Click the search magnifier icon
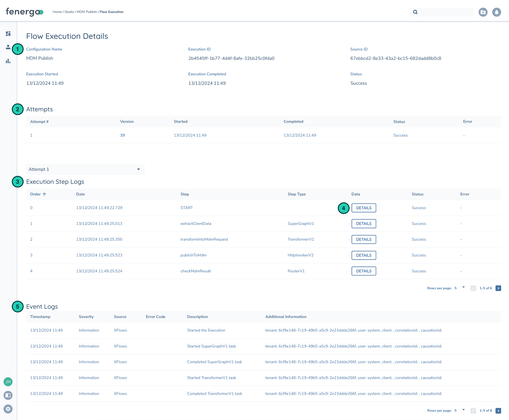This screenshot has height=420, width=509. pos(415,12)
